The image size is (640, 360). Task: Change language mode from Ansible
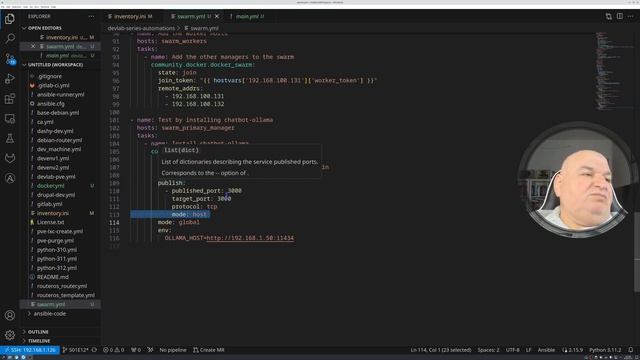click(546, 350)
